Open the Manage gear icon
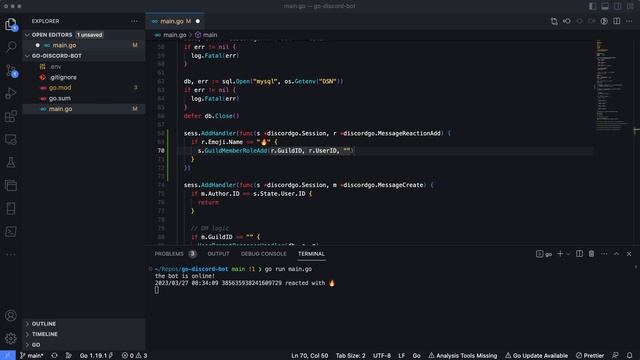 coord(11,338)
